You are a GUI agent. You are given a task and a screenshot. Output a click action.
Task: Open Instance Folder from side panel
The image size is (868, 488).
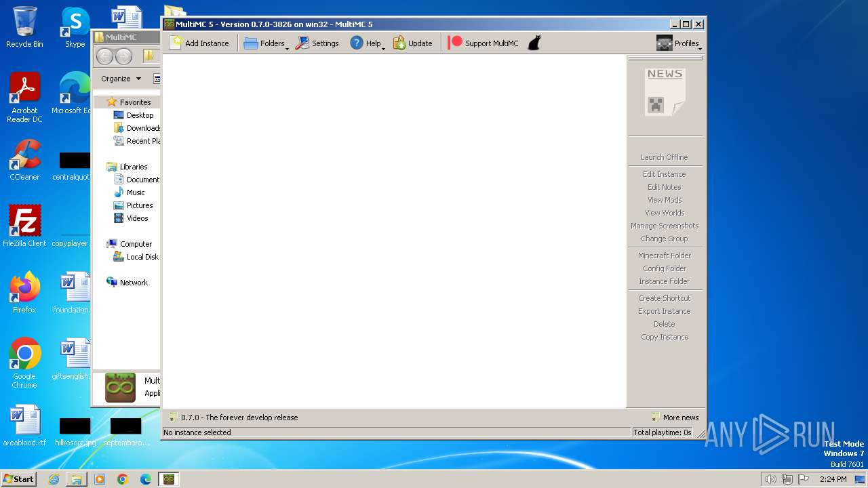(x=665, y=281)
